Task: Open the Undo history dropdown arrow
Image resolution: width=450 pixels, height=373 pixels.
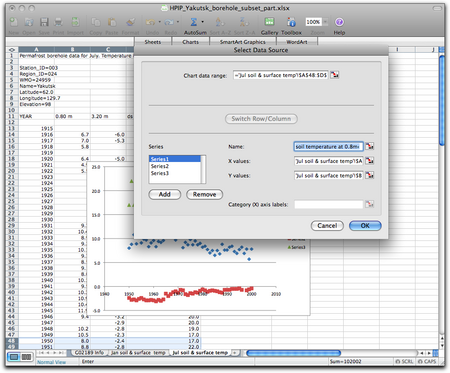Action: (x=159, y=22)
